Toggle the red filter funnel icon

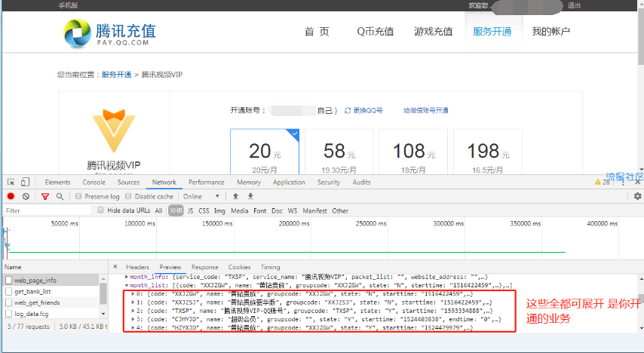click(x=45, y=196)
